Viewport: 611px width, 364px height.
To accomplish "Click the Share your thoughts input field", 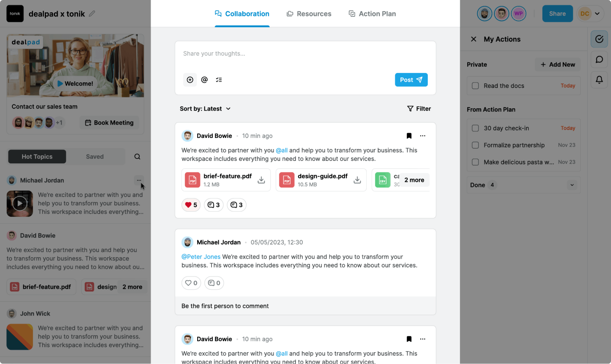I will pos(305,53).
